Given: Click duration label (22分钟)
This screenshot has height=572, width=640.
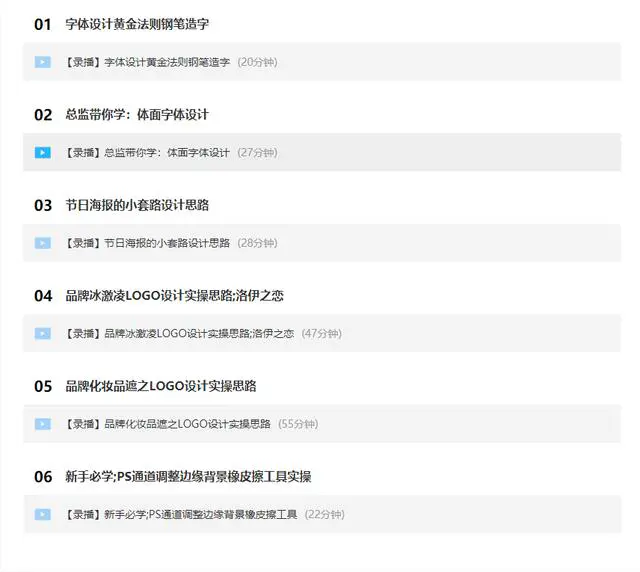Looking at the screenshot, I should tap(324, 514).
